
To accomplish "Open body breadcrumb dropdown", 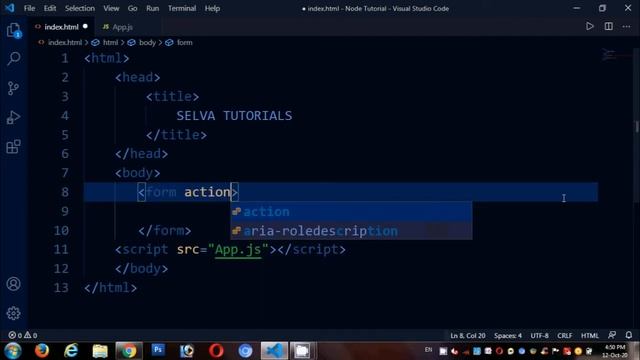I will 147,42.
